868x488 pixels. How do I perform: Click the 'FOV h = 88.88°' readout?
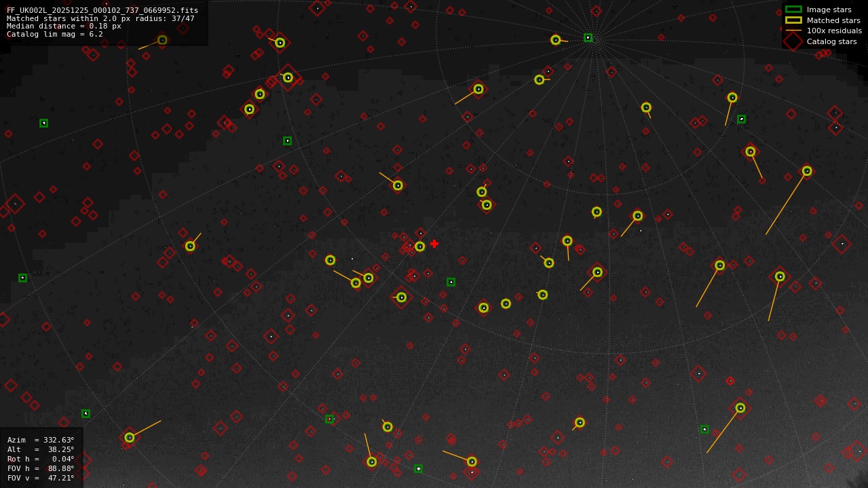click(41, 468)
